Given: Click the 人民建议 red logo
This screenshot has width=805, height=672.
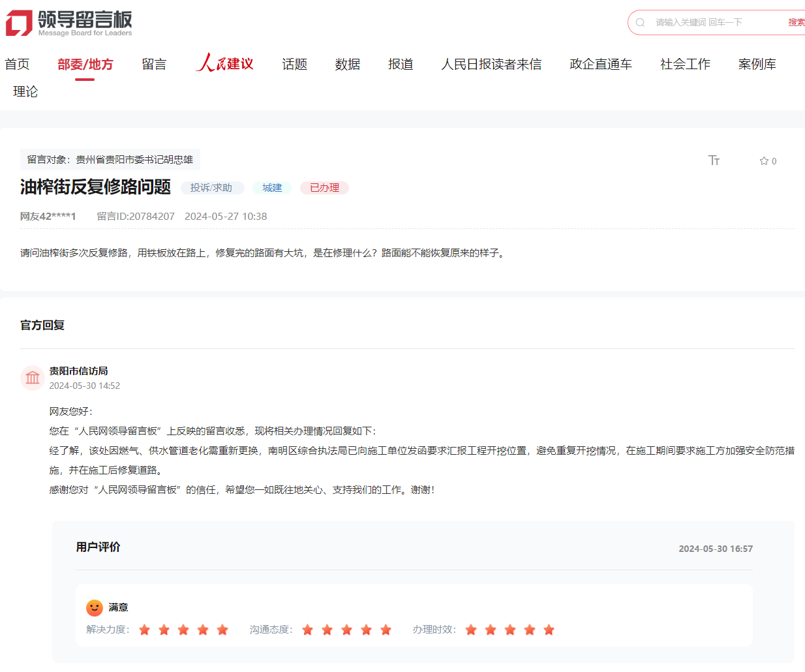Looking at the screenshot, I should pyautogui.click(x=224, y=63).
